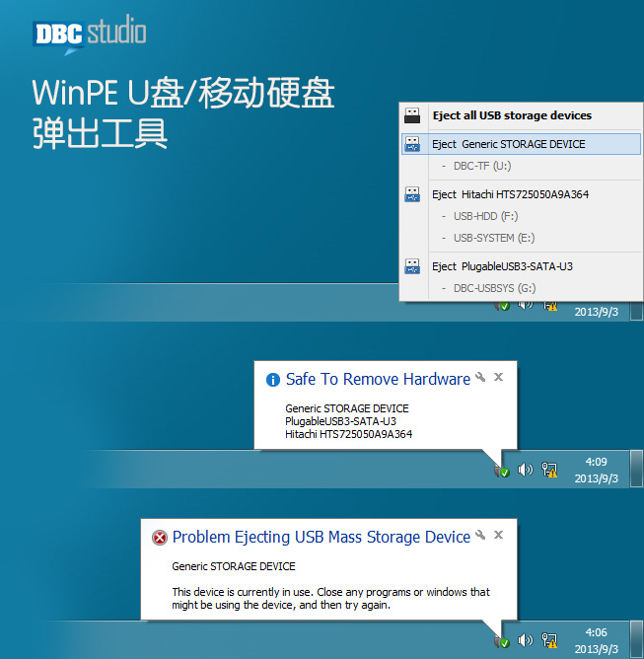Click USB drive icon for Hitachi entry
Image resolution: width=644 pixels, height=659 pixels.
pos(412,194)
